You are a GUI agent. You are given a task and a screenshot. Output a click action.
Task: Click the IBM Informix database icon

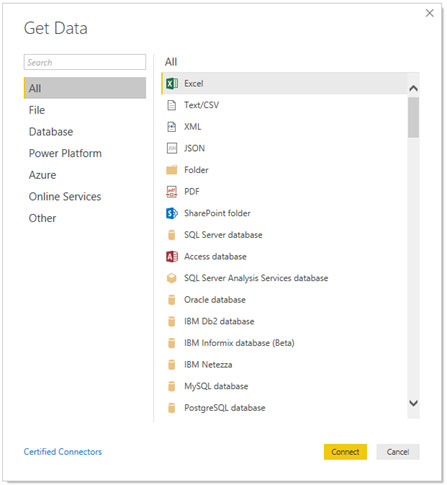point(172,343)
